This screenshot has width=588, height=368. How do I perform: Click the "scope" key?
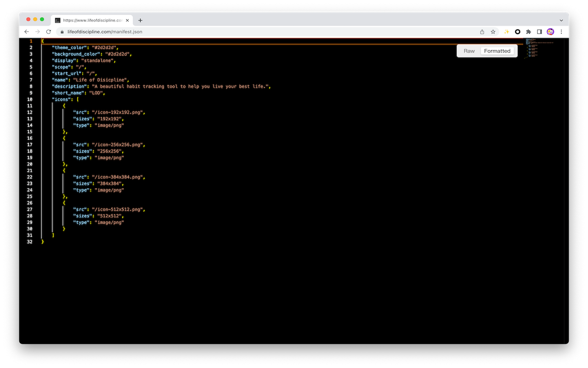click(61, 67)
